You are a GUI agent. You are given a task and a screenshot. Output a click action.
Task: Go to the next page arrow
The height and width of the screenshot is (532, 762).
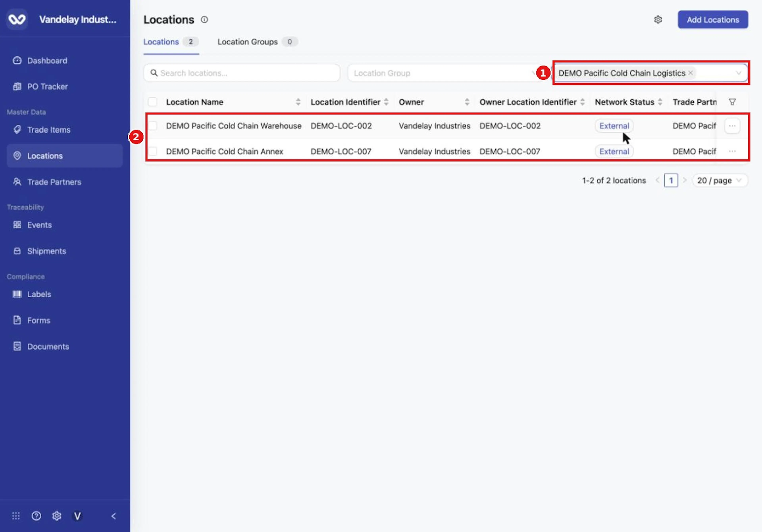684,180
